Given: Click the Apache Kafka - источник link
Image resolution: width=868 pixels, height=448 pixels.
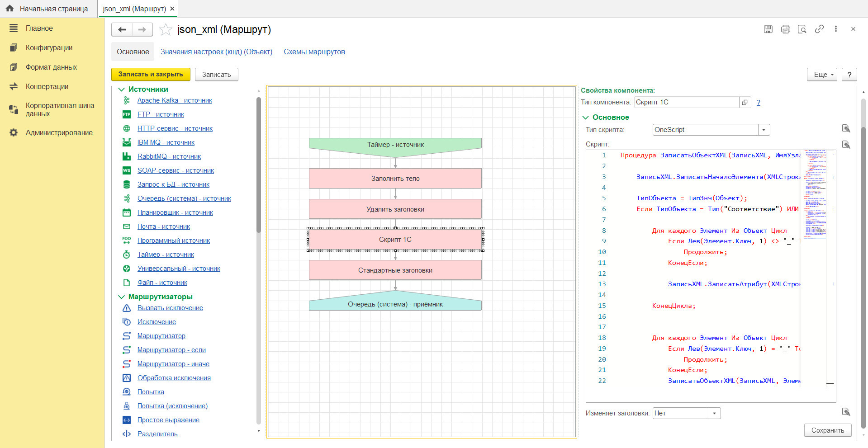Looking at the screenshot, I should point(175,100).
